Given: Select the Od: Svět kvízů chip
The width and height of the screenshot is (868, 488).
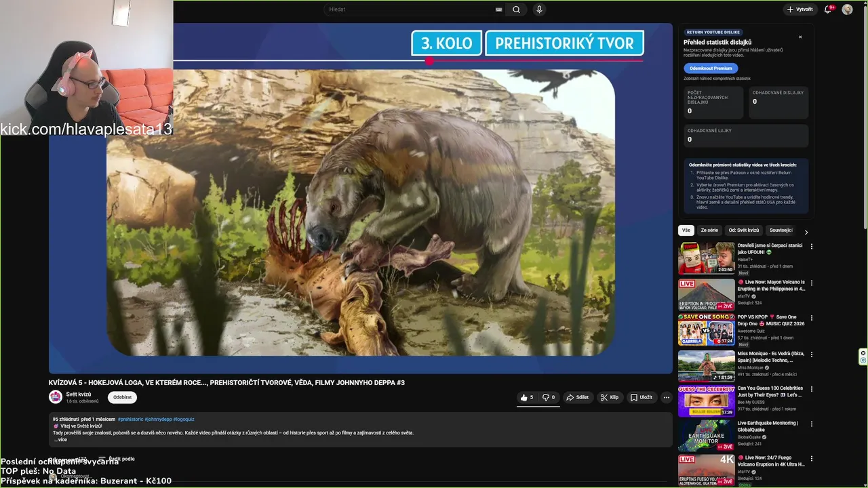Looking at the screenshot, I should pyautogui.click(x=744, y=230).
